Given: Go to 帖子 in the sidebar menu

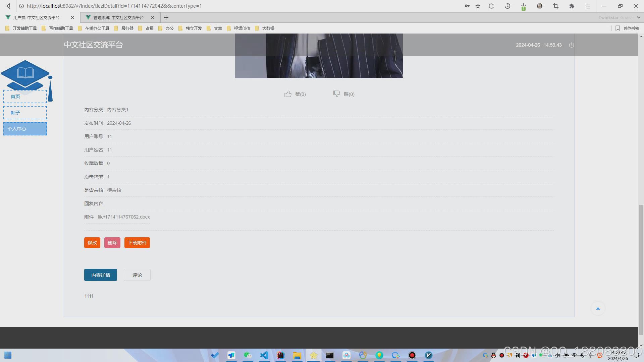Looking at the screenshot, I should click(x=25, y=113).
